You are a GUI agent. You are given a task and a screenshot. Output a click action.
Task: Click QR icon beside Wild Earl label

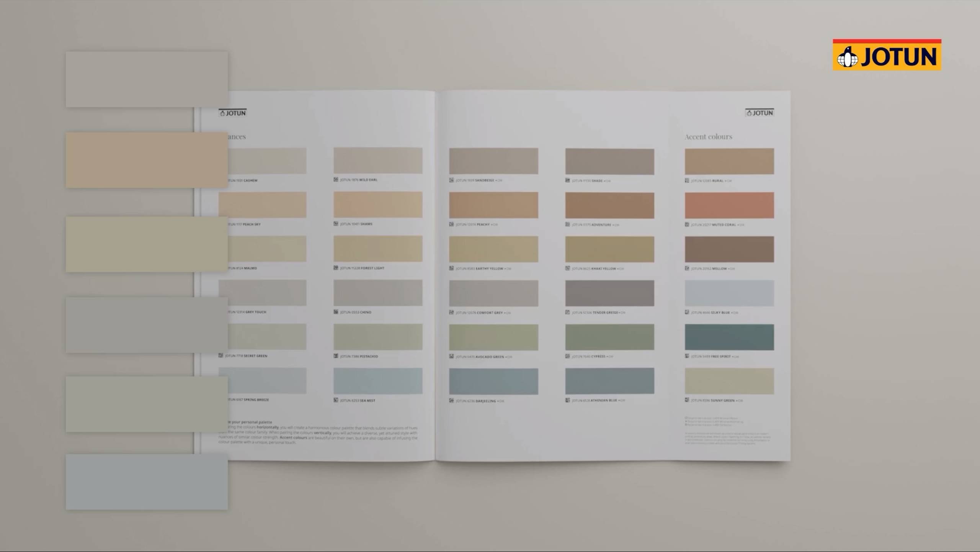[336, 180]
